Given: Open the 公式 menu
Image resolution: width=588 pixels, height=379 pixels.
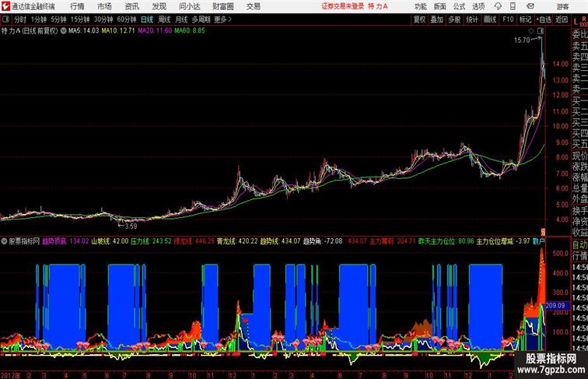Looking at the screenshot, I should pyautogui.click(x=459, y=6).
